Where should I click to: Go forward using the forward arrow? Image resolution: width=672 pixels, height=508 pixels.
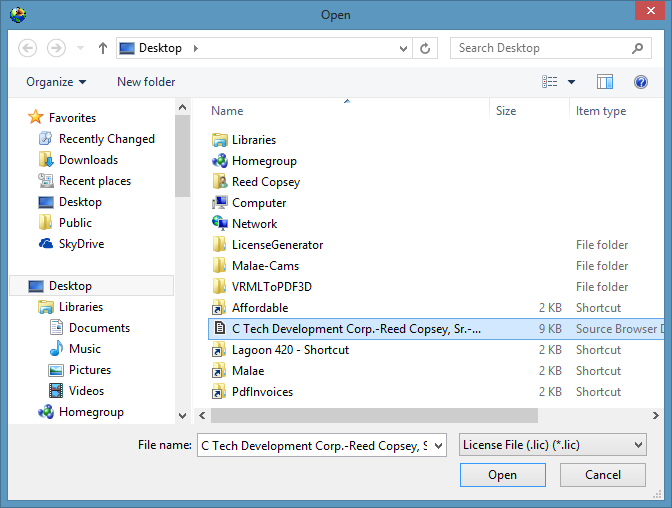56,48
